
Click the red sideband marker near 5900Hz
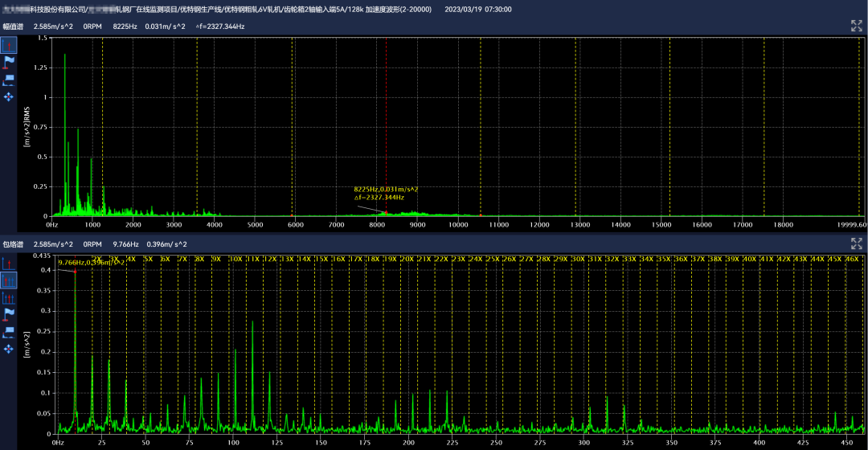coord(292,215)
